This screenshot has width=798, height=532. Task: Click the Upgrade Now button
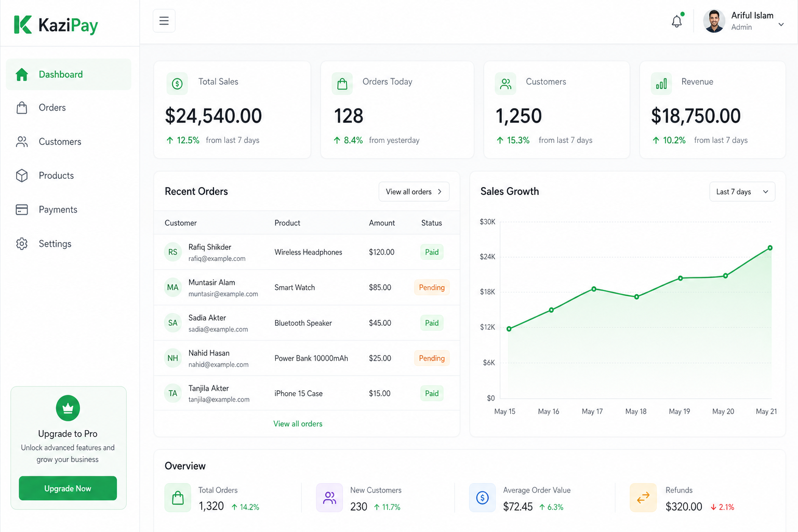[68, 488]
